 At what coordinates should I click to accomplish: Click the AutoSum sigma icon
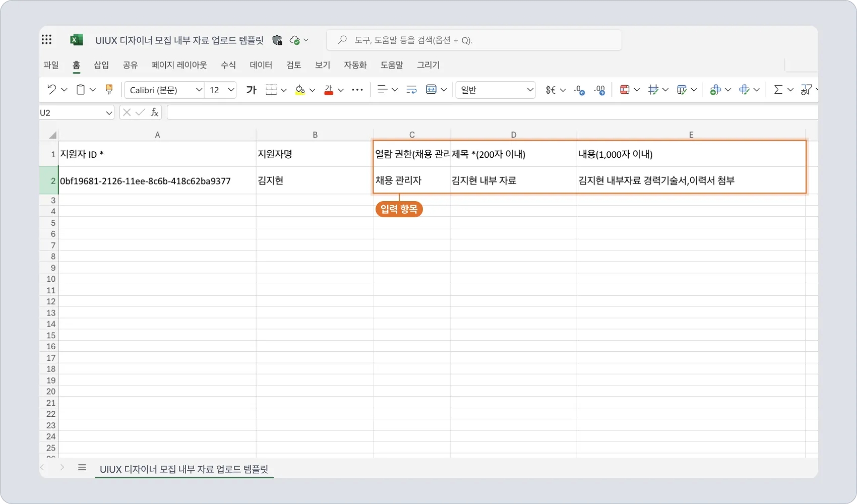click(x=778, y=90)
